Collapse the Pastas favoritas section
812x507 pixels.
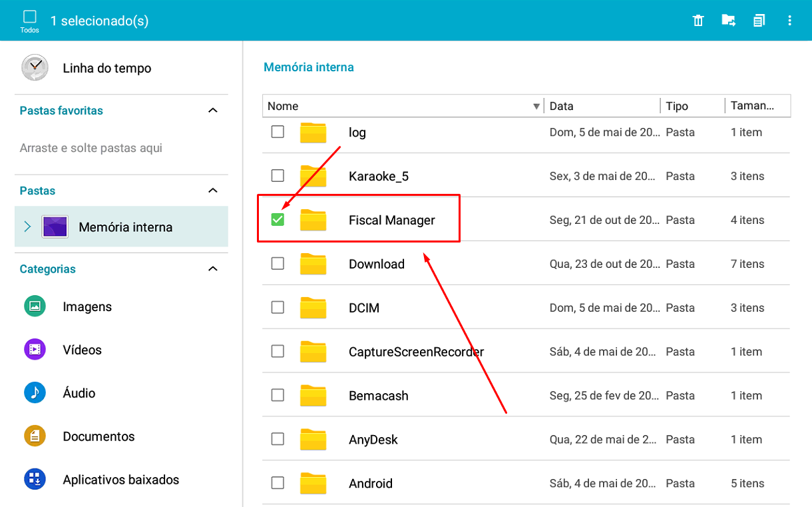pyautogui.click(x=213, y=111)
